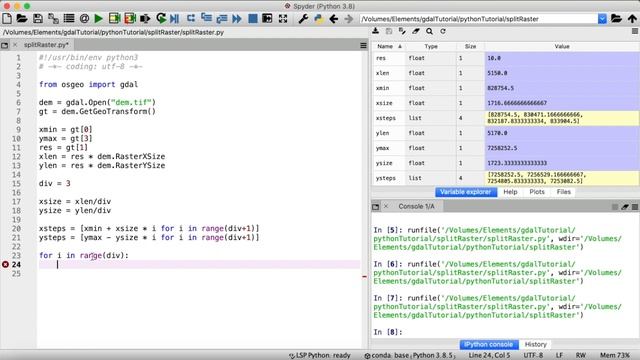Step return debug icon
Image resolution: width=640 pixels, height=360 pixels.
222,18
